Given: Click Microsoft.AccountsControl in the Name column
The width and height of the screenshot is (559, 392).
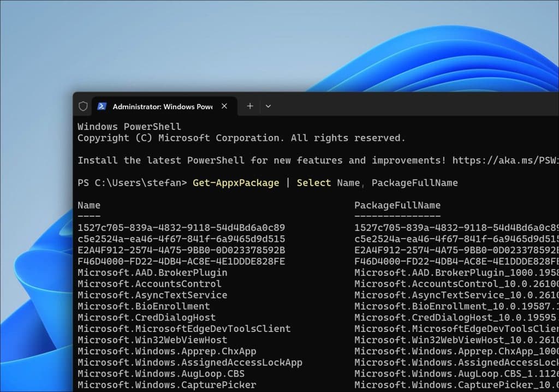Looking at the screenshot, I should click(150, 284).
